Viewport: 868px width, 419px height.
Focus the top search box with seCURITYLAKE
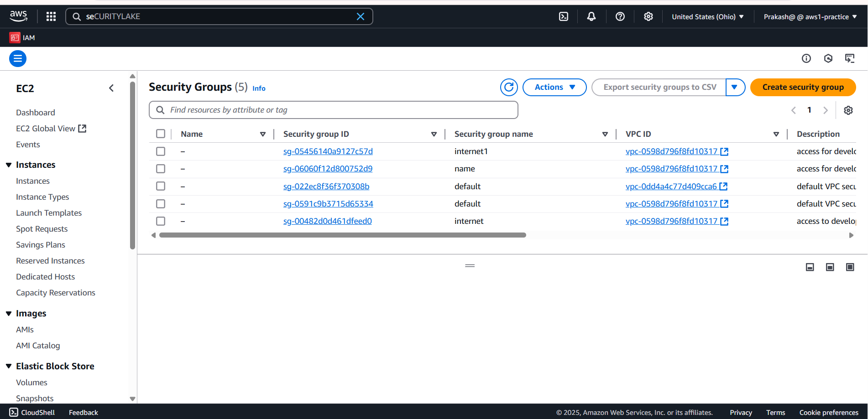tap(219, 16)
